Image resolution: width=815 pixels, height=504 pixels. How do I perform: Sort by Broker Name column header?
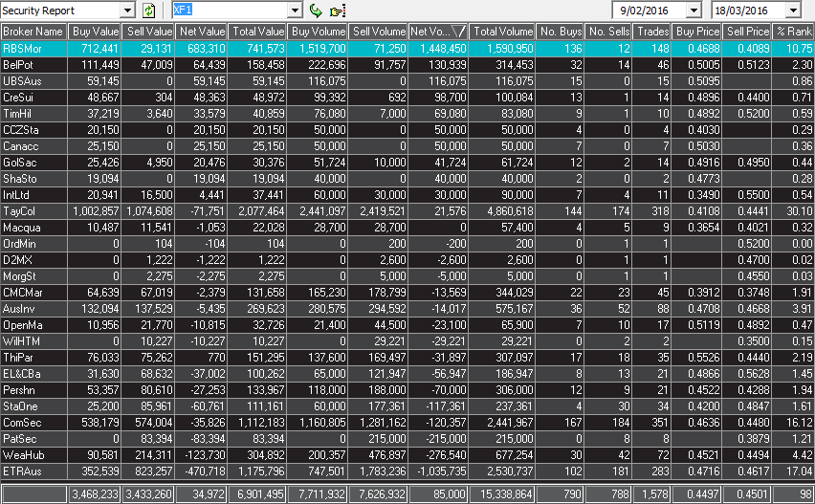click(33, 32)
